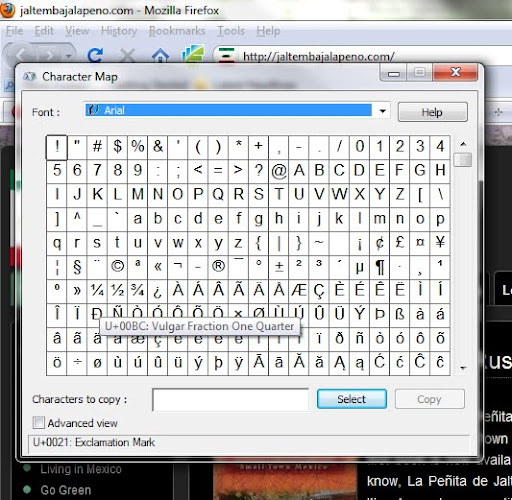Screen dimensions: 512x500
Task: Click Firefox home button
Action: (x=160, y=55)
